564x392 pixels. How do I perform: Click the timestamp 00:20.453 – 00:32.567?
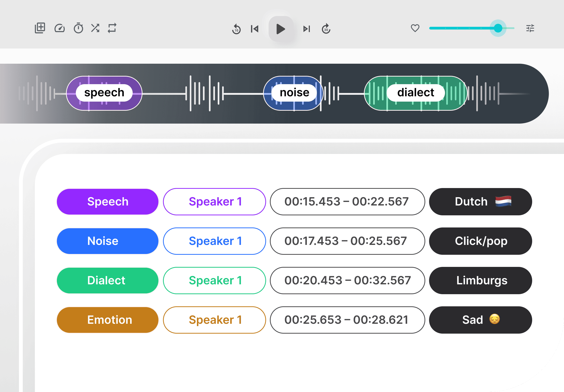[347, 281]
